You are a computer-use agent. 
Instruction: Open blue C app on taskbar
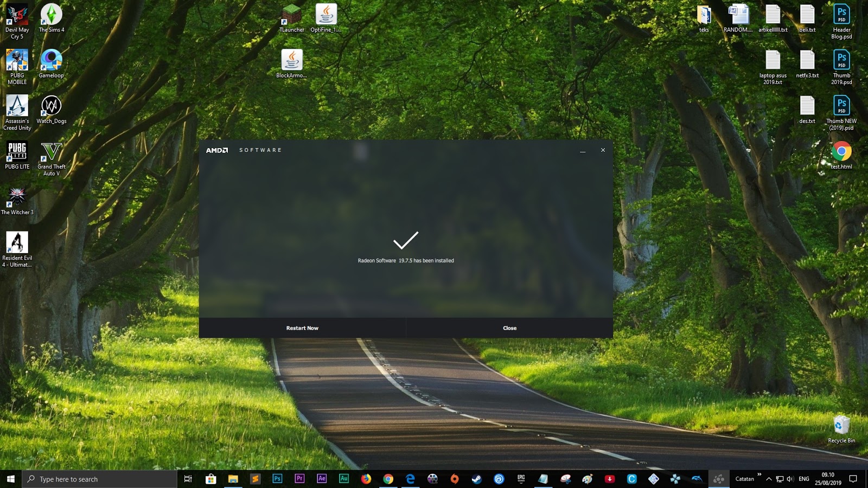click(632, 479)
